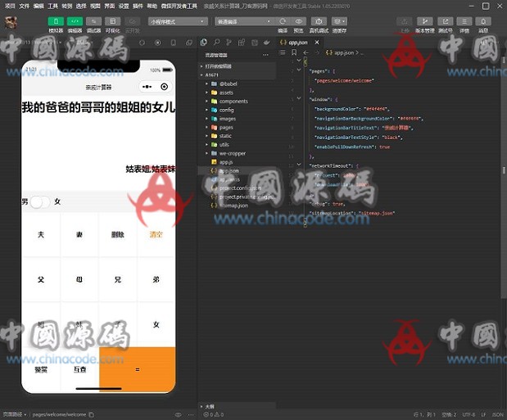507x420 pixels.
Task: Click the 编译 compile refresh icon
Action: point(283,21)
